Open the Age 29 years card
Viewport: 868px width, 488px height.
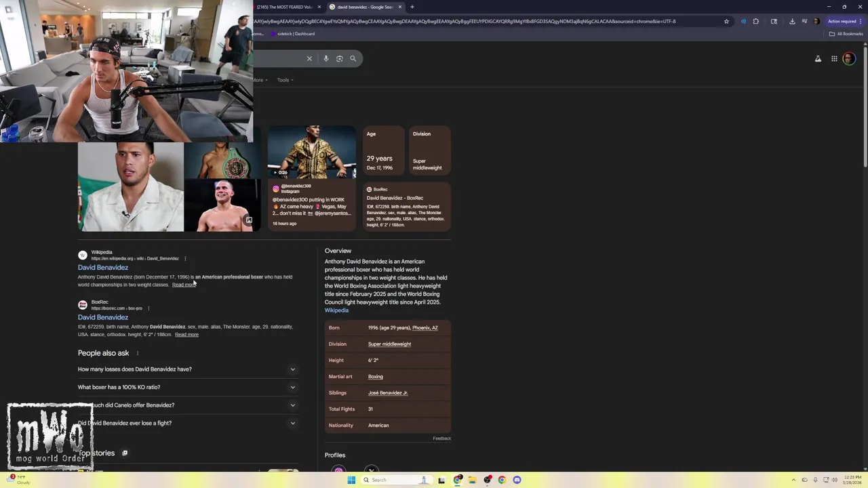(383, 150)
